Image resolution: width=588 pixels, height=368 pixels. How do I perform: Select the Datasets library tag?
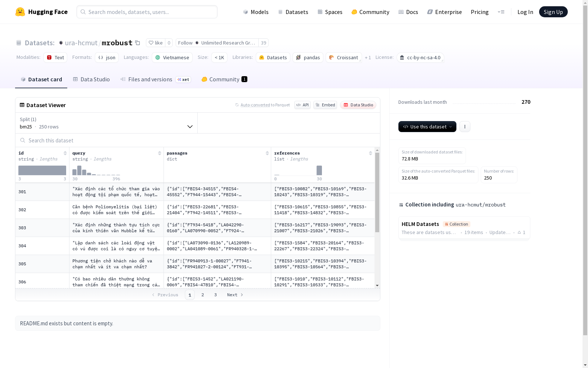[273, 57]
